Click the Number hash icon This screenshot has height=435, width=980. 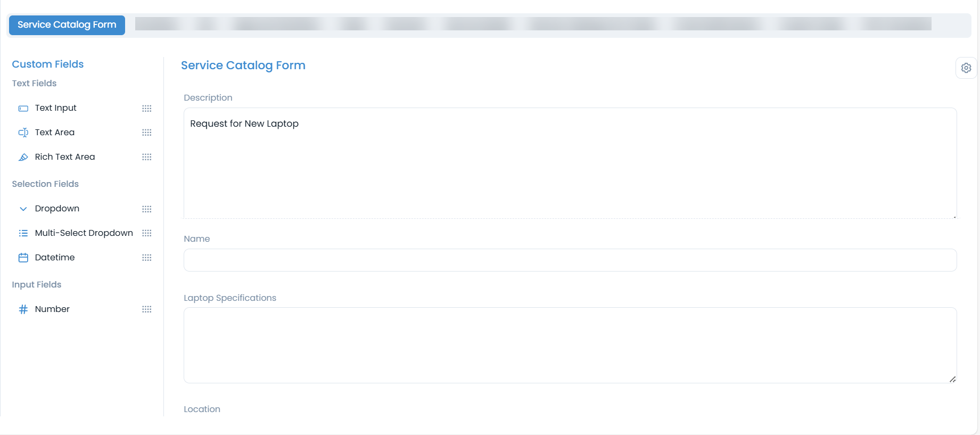tap(23, 309)
